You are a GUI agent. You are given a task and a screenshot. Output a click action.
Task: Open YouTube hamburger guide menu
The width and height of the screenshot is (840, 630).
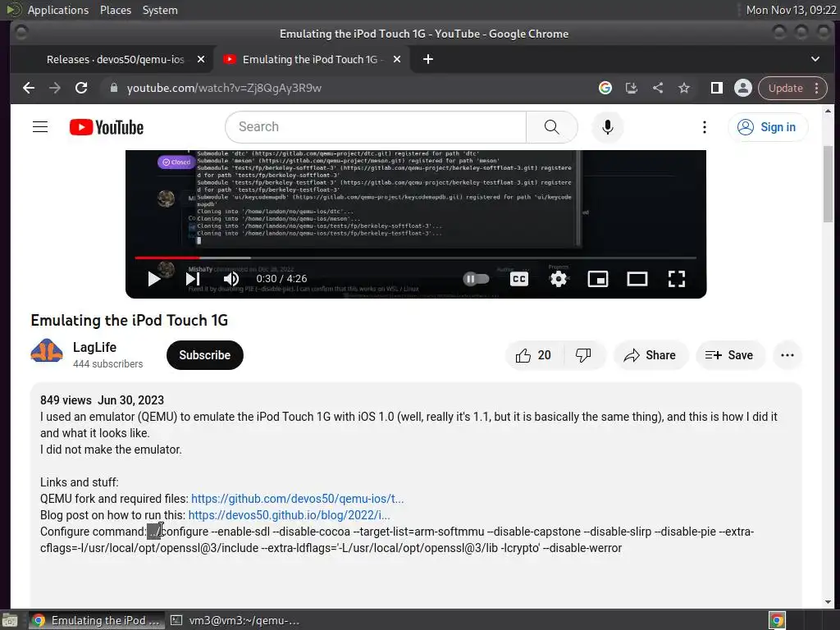40,127
